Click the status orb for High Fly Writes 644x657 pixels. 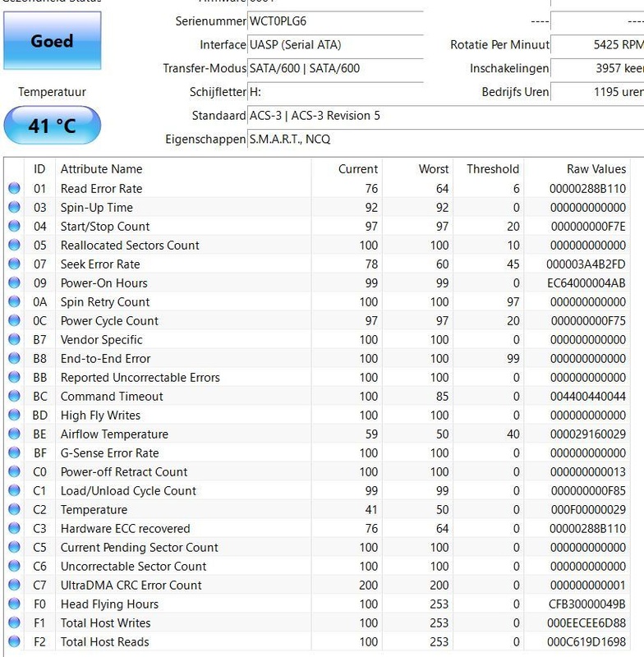coord(14,415)
